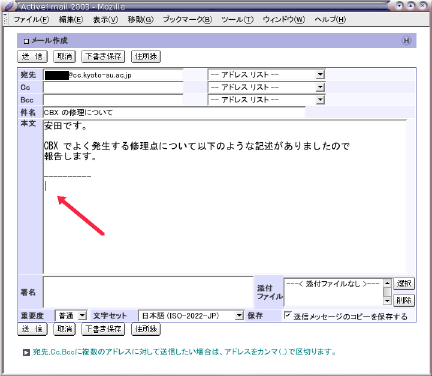The height and width of the screenshot is (376, 432).
Task: Click the Mozilla window title bar icon
Action: pyautogui.click(x=9, y=6)
